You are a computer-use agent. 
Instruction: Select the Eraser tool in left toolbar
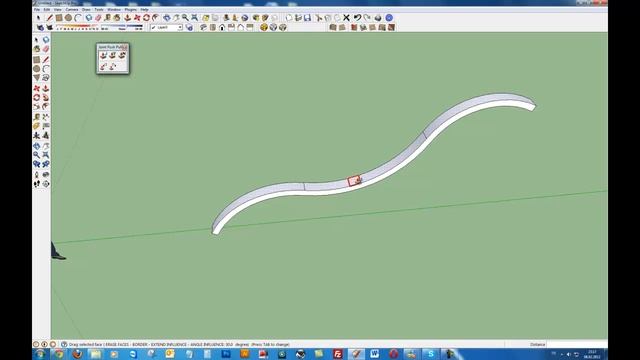point(46,49)
